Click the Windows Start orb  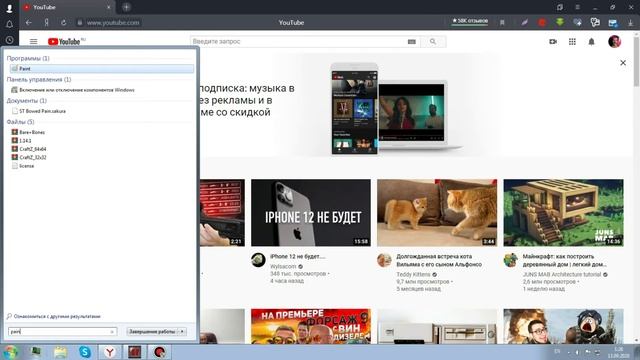point(10,352)
